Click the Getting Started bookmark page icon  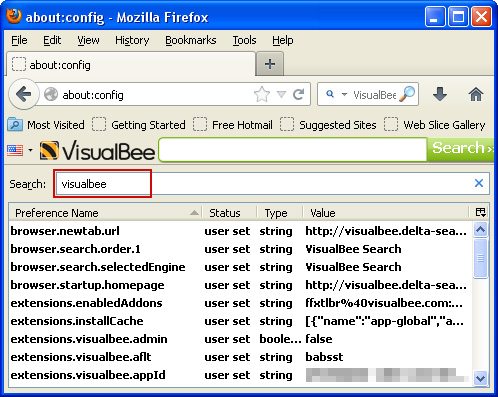pos(99,125)
